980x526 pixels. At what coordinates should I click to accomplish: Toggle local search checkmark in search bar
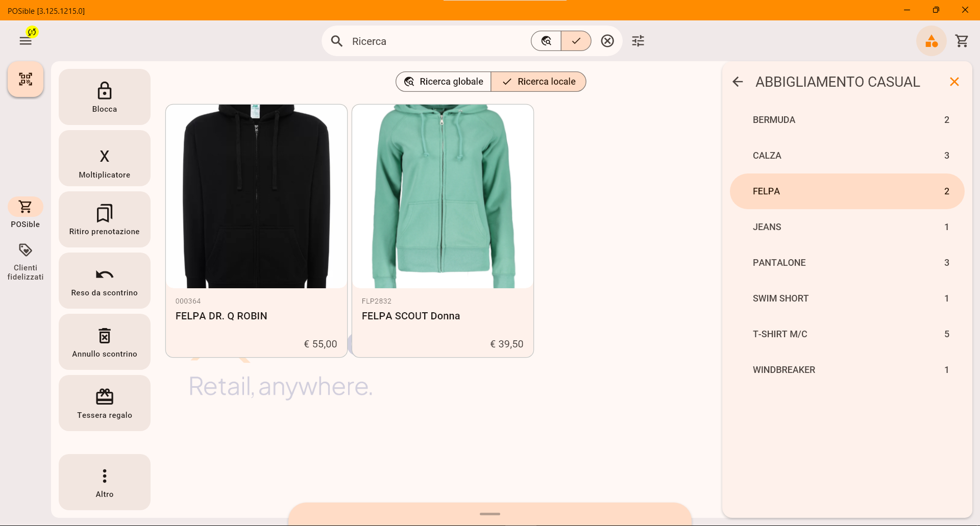pyautogui.click(x=576, y=41)
